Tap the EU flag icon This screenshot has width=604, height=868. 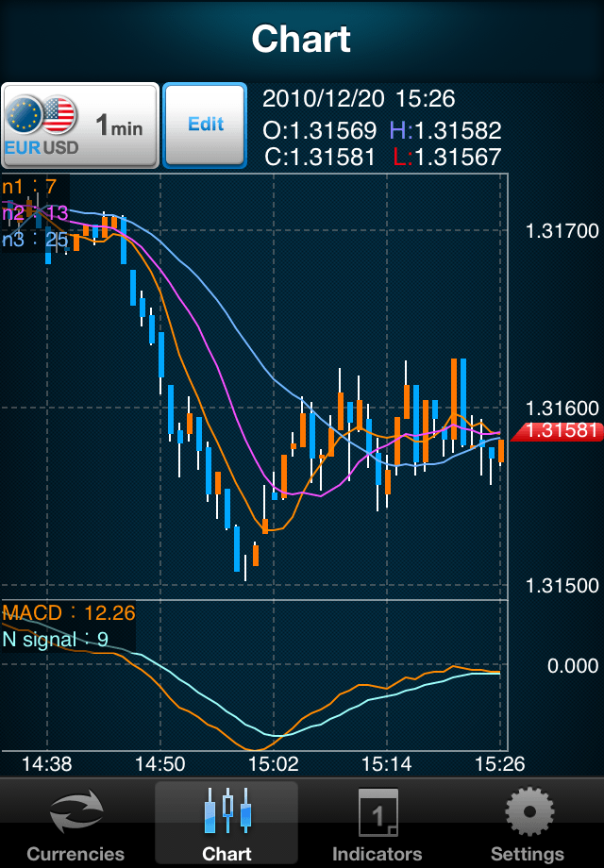point(24,115)
